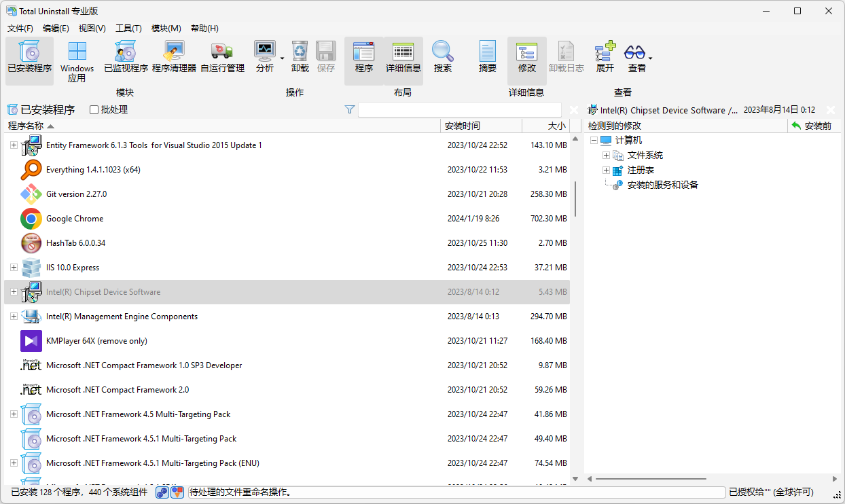The width and height of the screenshot is (845, 504).
Task: Open the 查看 dropdown arrow
Action: coord(651,57)
